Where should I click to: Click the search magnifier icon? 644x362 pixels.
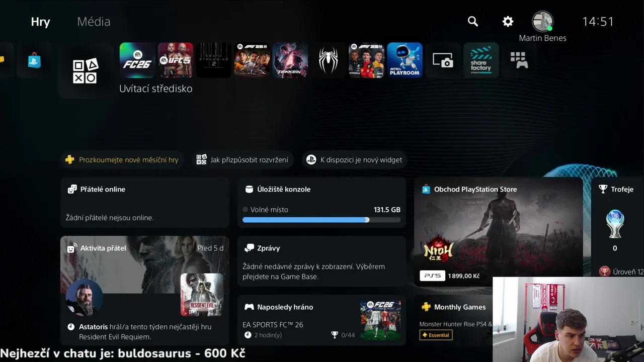click(x=473, y=21)
